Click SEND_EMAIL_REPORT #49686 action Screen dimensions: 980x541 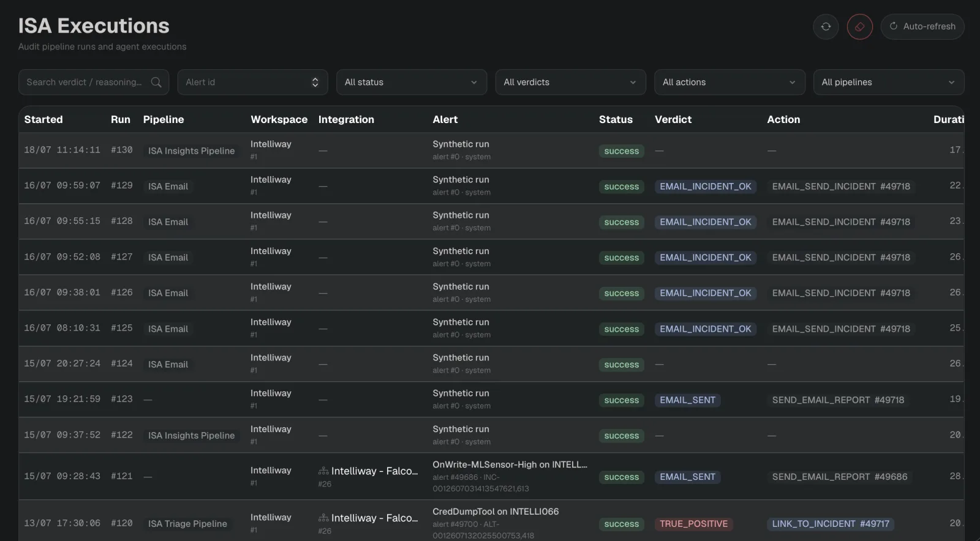click(840, 477)
